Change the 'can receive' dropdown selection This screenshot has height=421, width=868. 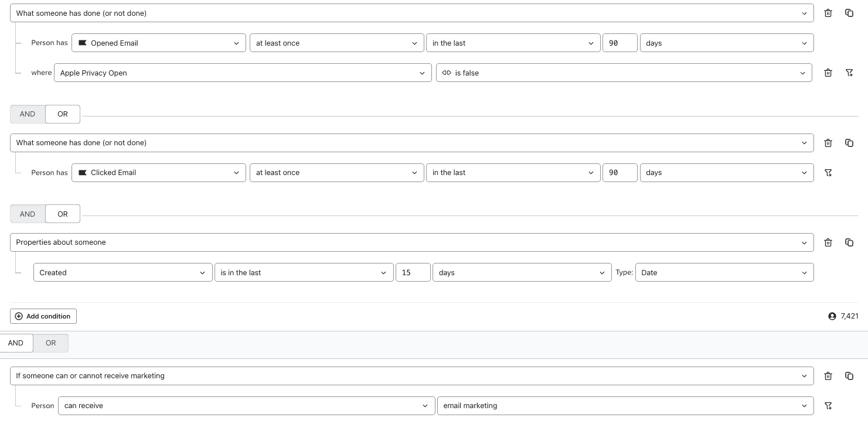[x=246, y=406]
